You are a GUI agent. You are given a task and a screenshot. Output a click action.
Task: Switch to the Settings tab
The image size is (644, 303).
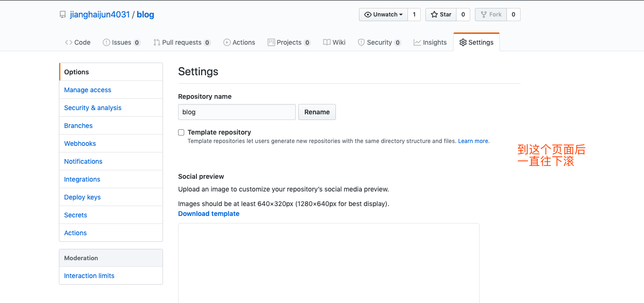point(476,42)
